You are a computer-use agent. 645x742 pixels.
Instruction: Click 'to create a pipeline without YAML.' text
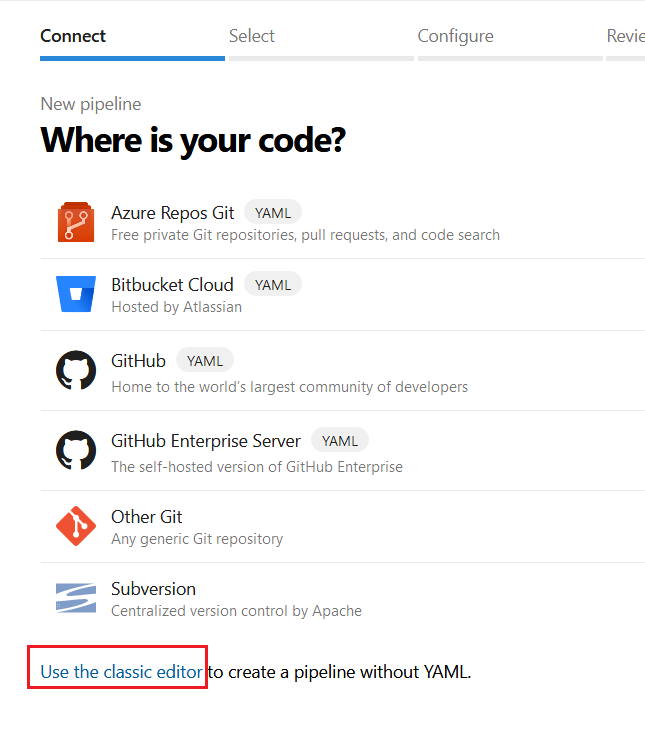(340, 672)
